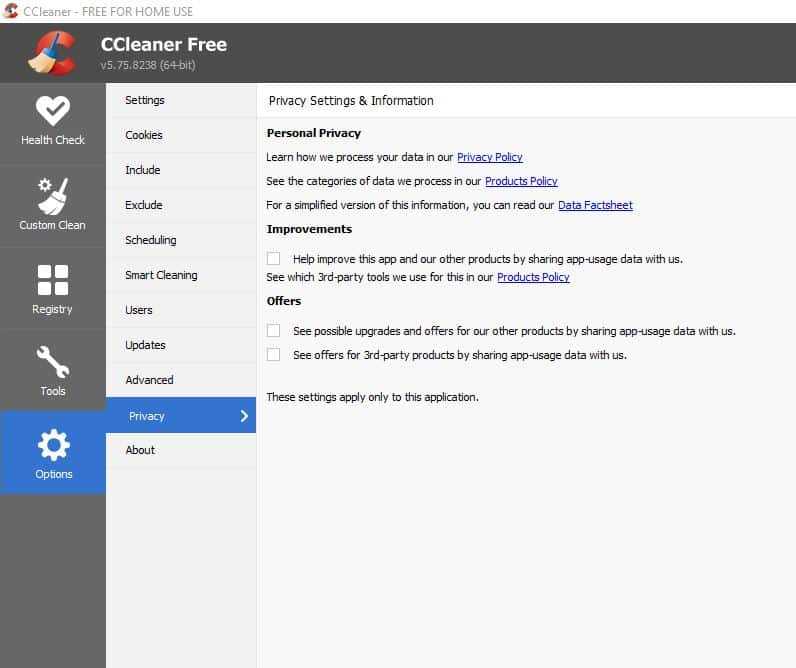Click 'These settings apply only to this application.'

click(373, 397)
